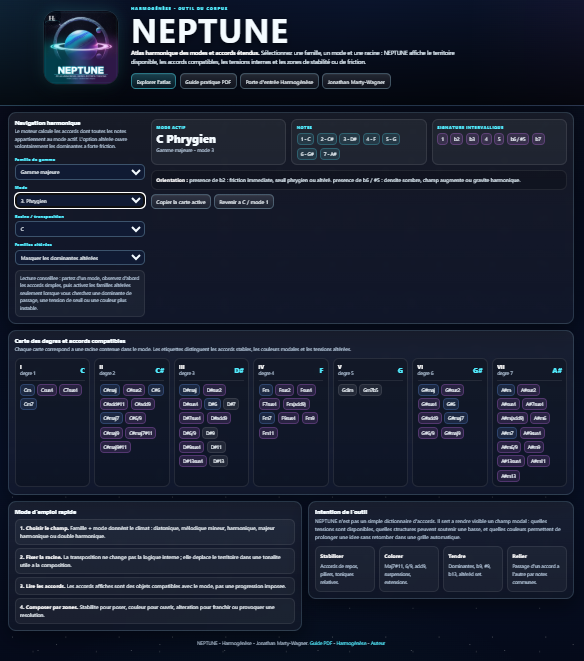Expand the Racine / transposition dropdown
This screenshot has width=584, height=661.
point(80,229)
